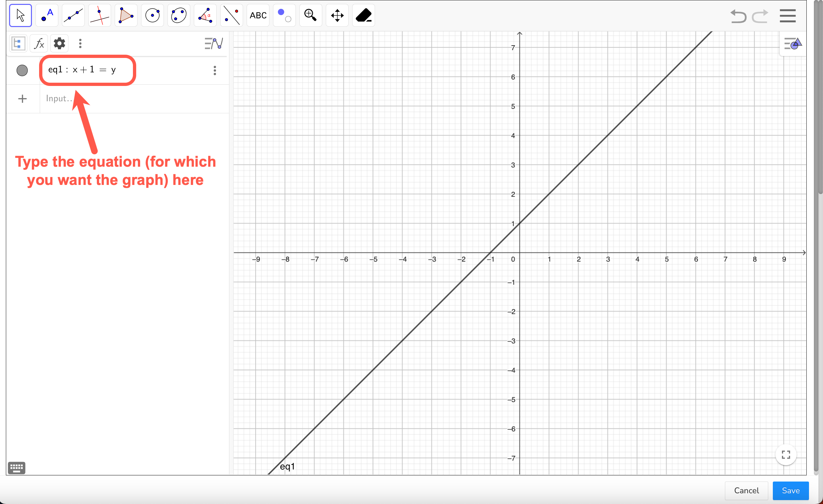Select the Line through two points tool
The height and width of the screenshot is (504, 823).
(73, 15)
